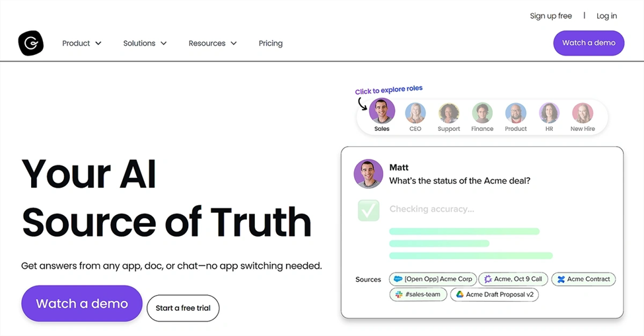Image resolution: width=644 pixels, height=336 pixels.
Task: Expand the Resources dropdown menu
Action: [213, 43]
